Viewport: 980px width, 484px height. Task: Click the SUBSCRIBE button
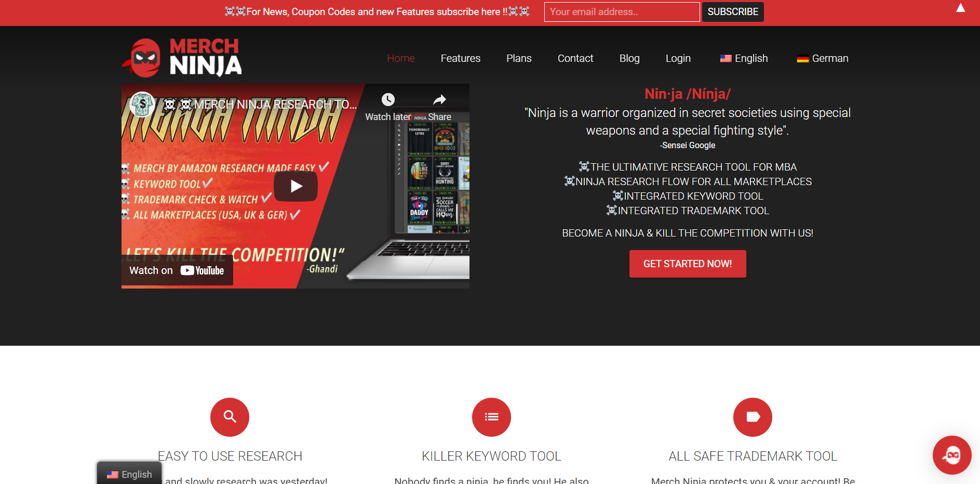733,12
